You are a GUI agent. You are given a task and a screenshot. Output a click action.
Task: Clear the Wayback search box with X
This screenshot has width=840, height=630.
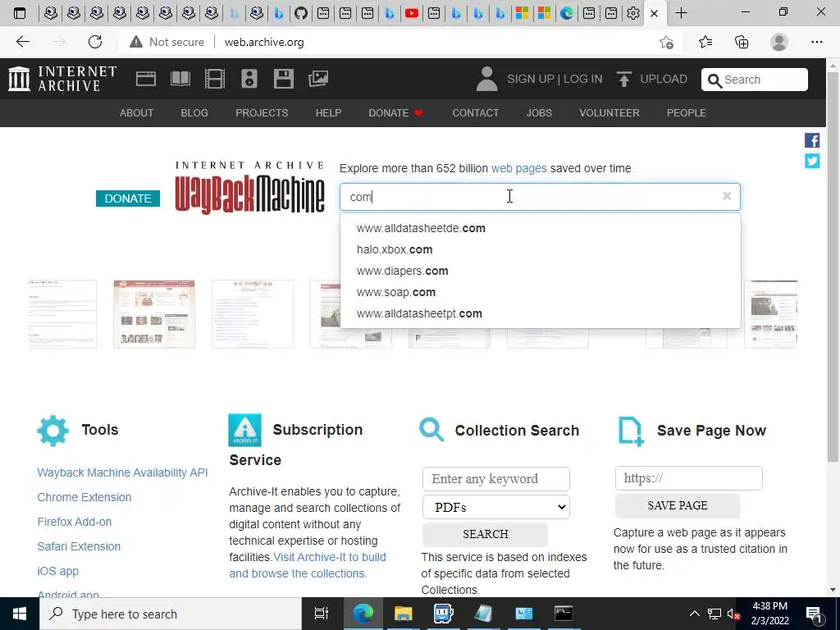(x=727, y=196)
